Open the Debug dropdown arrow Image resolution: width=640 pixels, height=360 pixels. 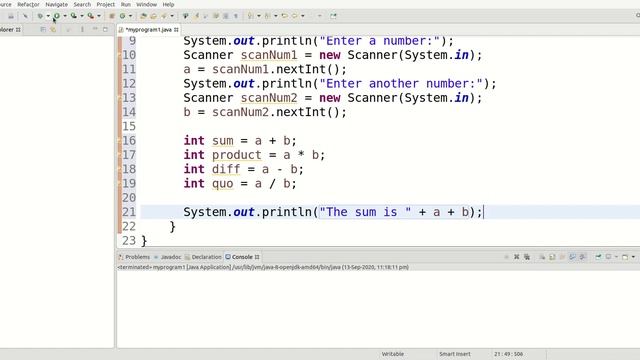click(48, 16)
